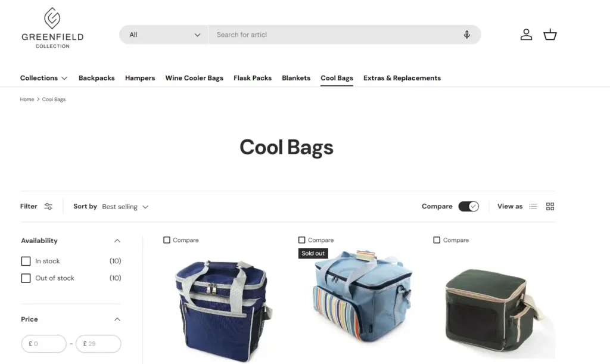Follow the Home breadcrumb link
The width and height of the screenshot is (610, 364).
coord(27,99)
